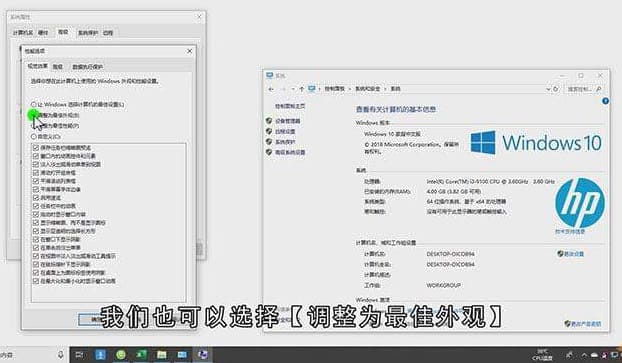Open the blue app next to Task View
622x363 pixels.
(100, 354)
